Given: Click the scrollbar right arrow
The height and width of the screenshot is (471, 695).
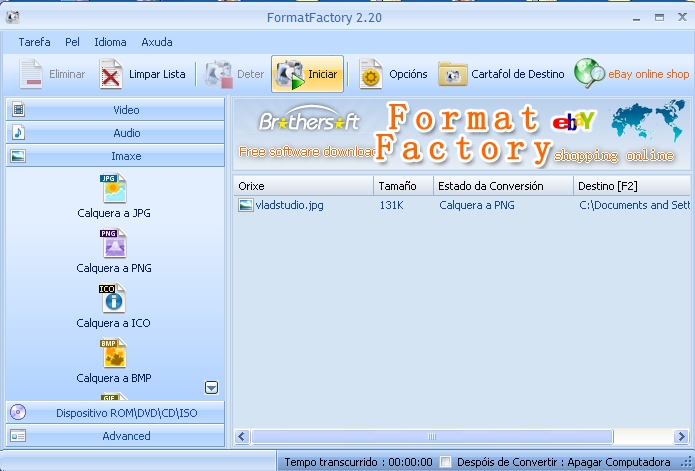Looking at the screenshot, I should pyautogui.click(x=681, y=436).
